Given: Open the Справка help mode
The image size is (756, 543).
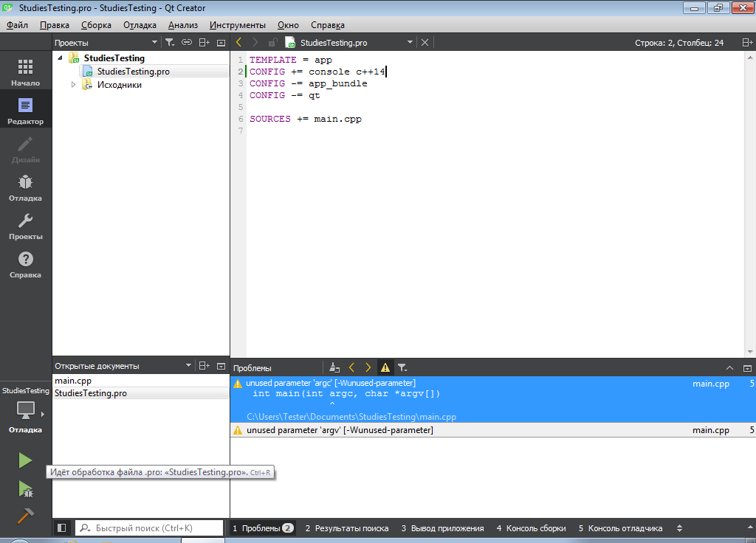Looking at the screenshot, I should pyautogui.click(x=26, y=265).
